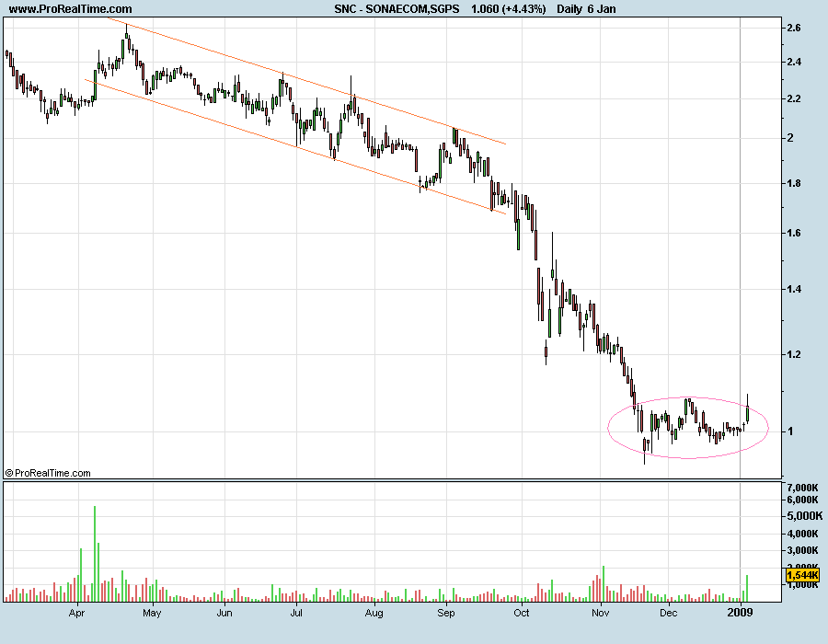828x644 pixels.
Task: Click the 2.6 price axis label
Action: (x=794, y=28)
